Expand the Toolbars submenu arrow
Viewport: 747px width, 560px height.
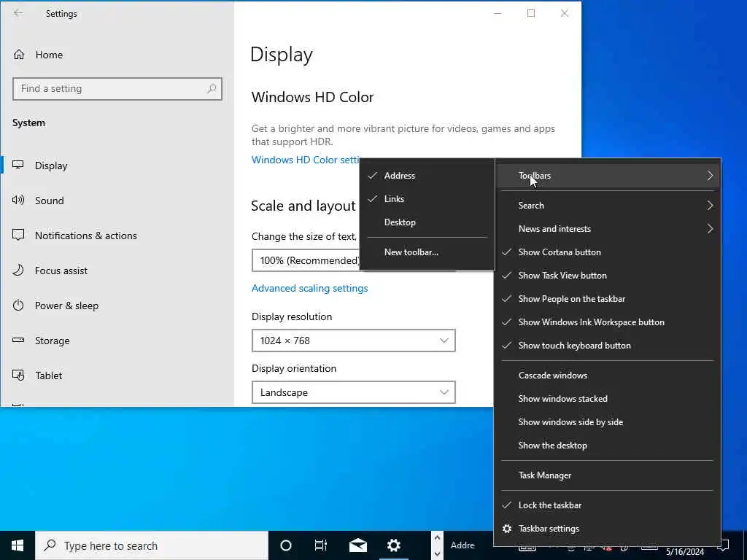tap(710, 176)
